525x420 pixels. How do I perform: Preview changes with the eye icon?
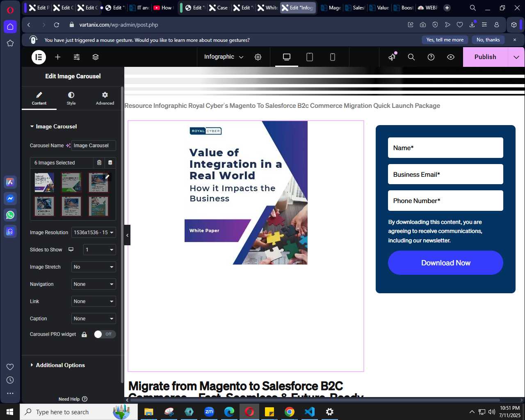[451, 57]
